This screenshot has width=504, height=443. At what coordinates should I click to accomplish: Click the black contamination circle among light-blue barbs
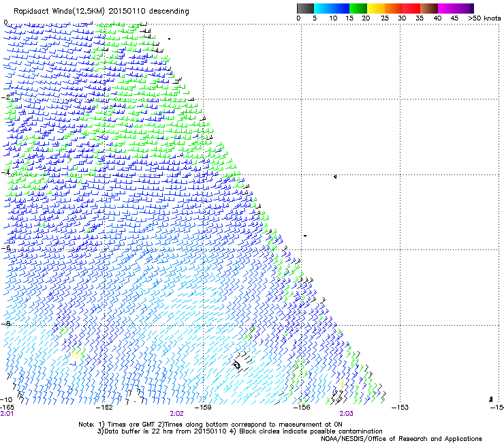[x=237, y=365]
